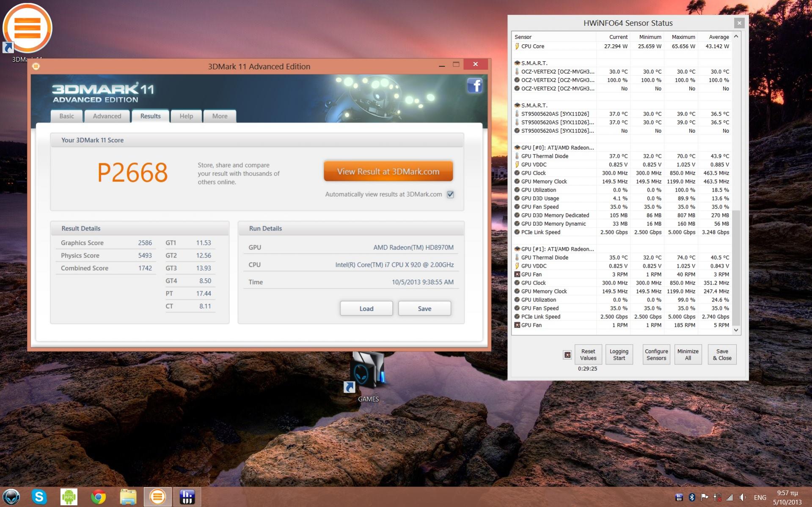Click Save & Close button

pyautogui.click(x=722, y=354)
